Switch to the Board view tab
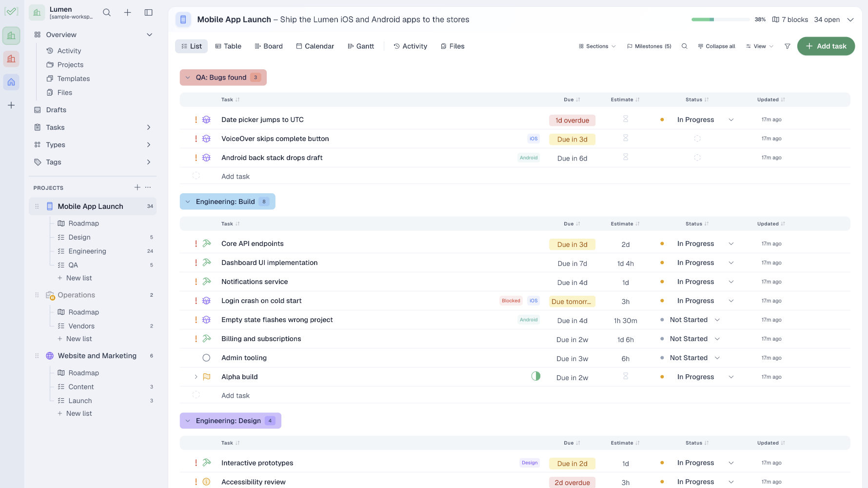Screen dimensions: 868x488 (x=269, y=46)
